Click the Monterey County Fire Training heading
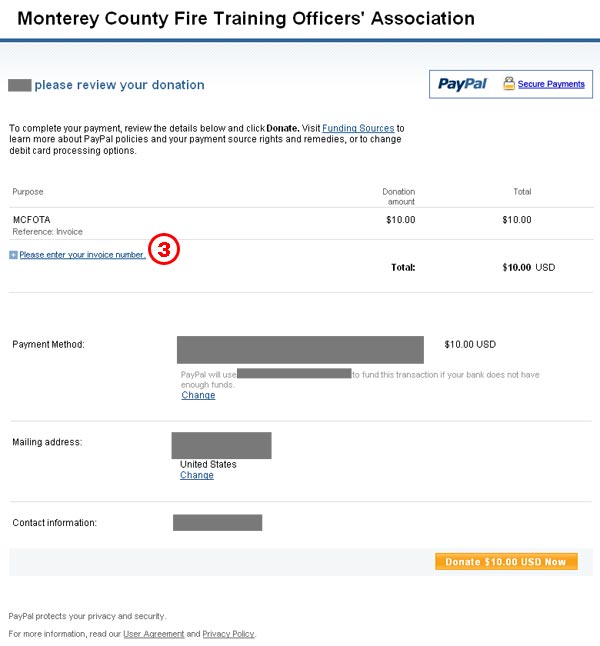The image size is (600, 646). coord(246,19)
